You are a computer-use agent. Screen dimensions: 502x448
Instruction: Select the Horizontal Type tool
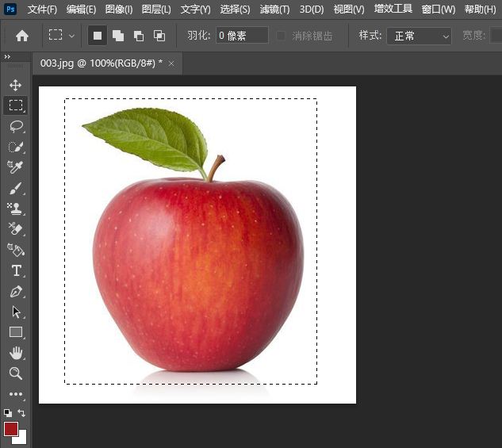point(15,270)
